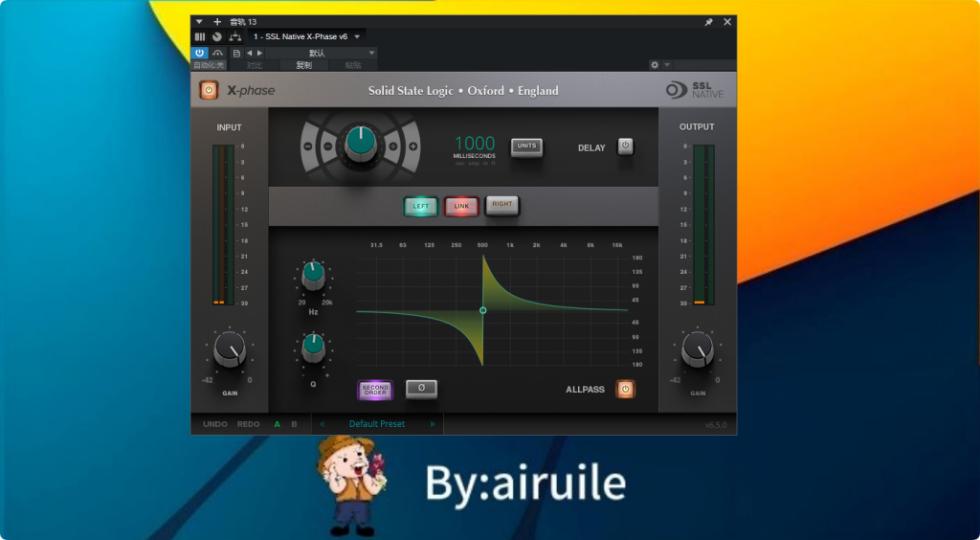
Task: Toggle the DELAY power switch
Action: pos(626,146)
